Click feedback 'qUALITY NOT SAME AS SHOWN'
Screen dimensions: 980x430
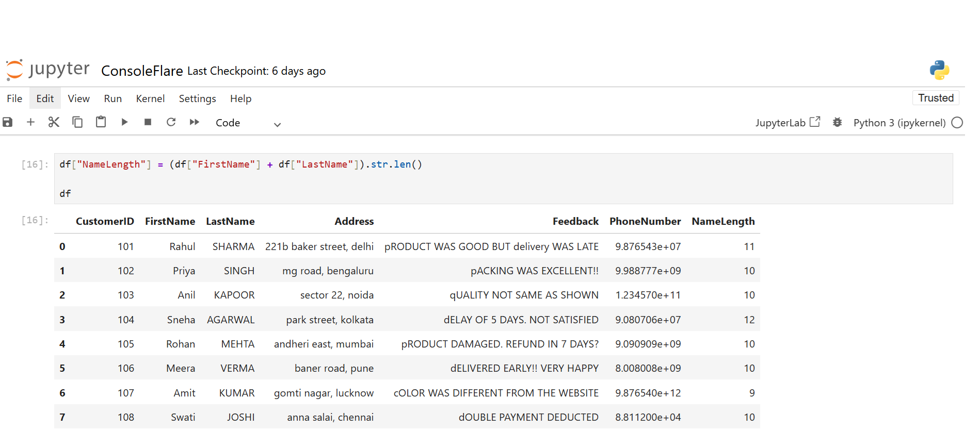coord(524,295)
